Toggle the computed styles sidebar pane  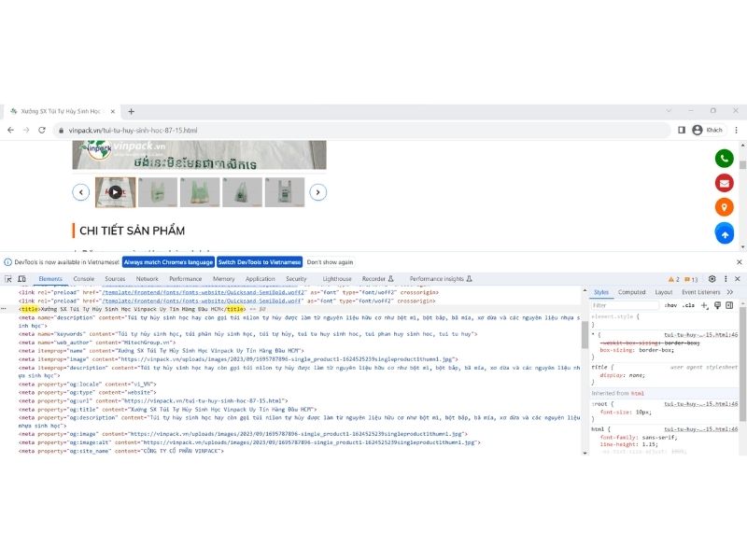click(729, 305)
